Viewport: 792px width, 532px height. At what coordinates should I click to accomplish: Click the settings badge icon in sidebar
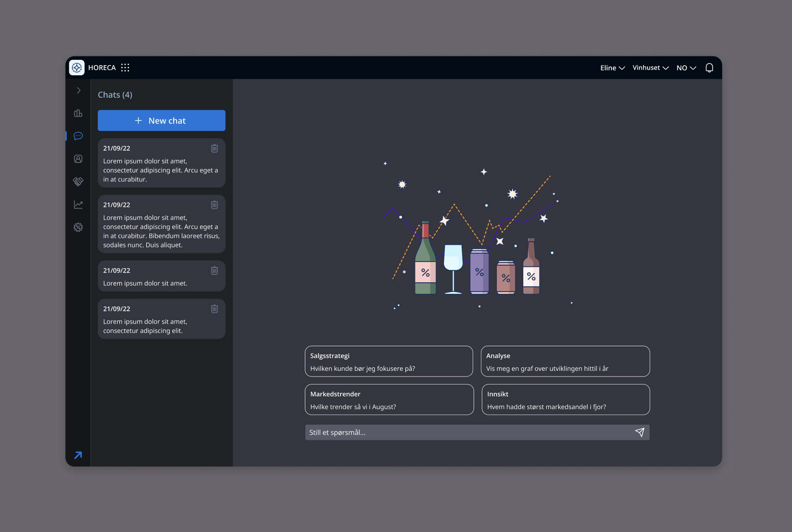click(78, 227)
